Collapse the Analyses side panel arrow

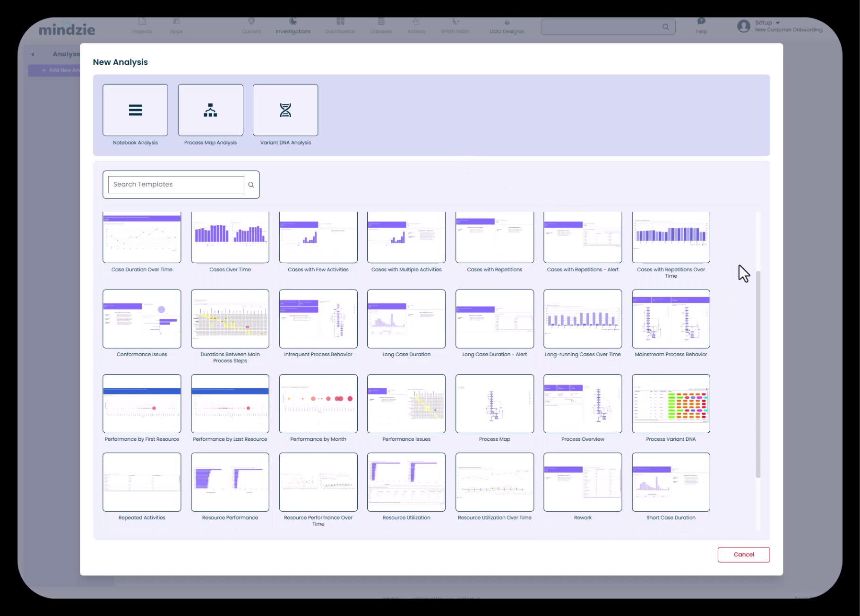click(x=33, y=54)
